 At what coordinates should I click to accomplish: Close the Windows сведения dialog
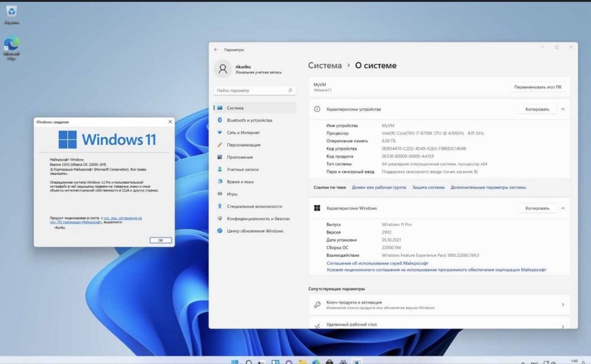pos(170,122)
